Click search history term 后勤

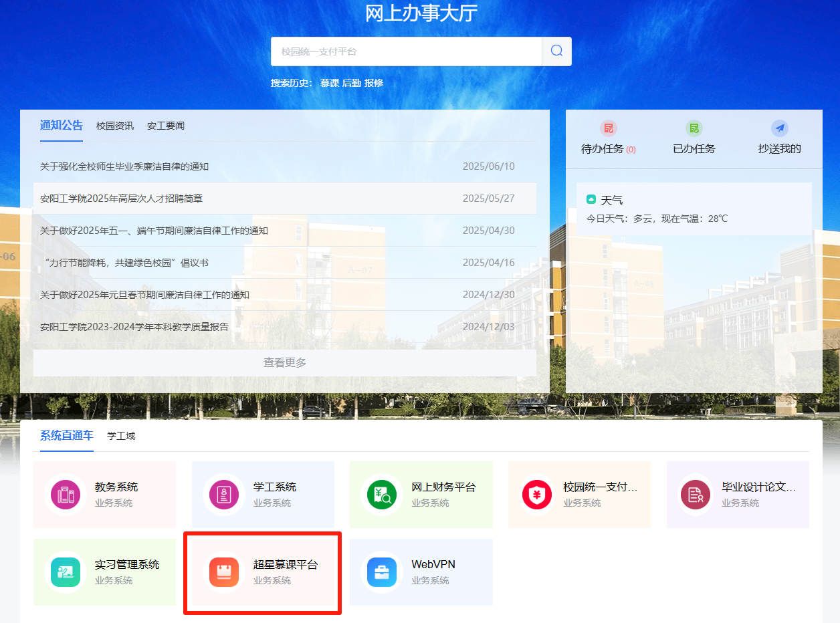tap(352, 83)
